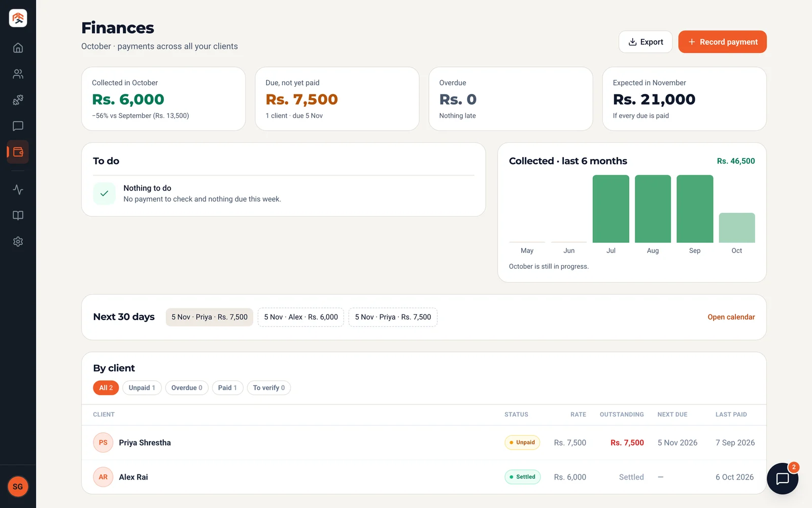The width and height of the screenshot is (812, 508).
Task: Open the activity pulse icon
Action: coord(18,189)
